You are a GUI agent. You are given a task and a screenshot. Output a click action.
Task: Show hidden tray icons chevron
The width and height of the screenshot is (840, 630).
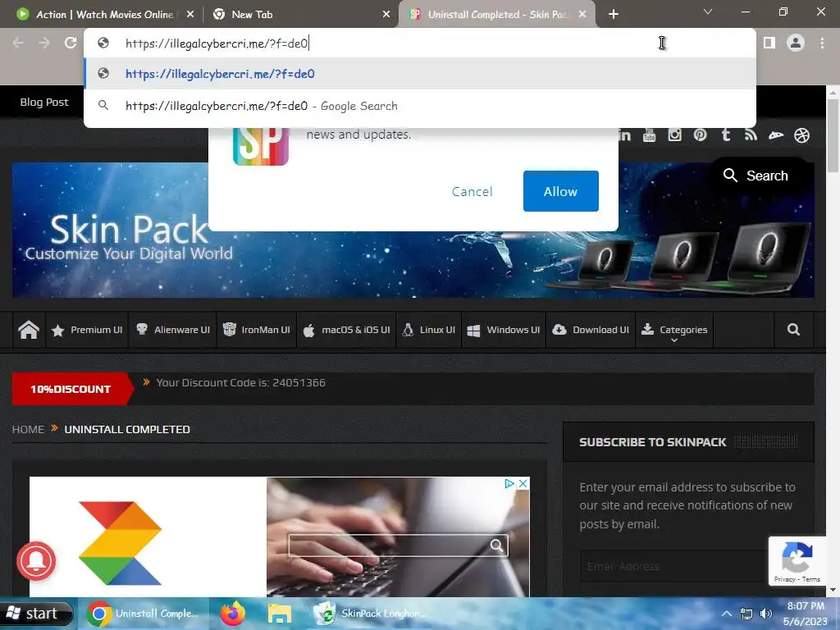[727, 614]
